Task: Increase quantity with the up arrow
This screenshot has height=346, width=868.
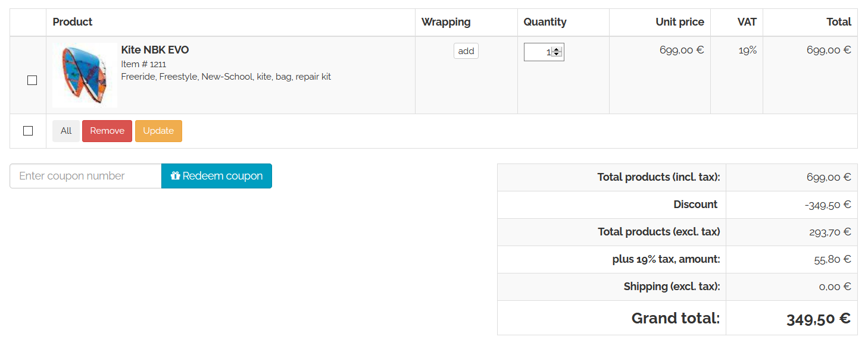Action: click(557, 49)
